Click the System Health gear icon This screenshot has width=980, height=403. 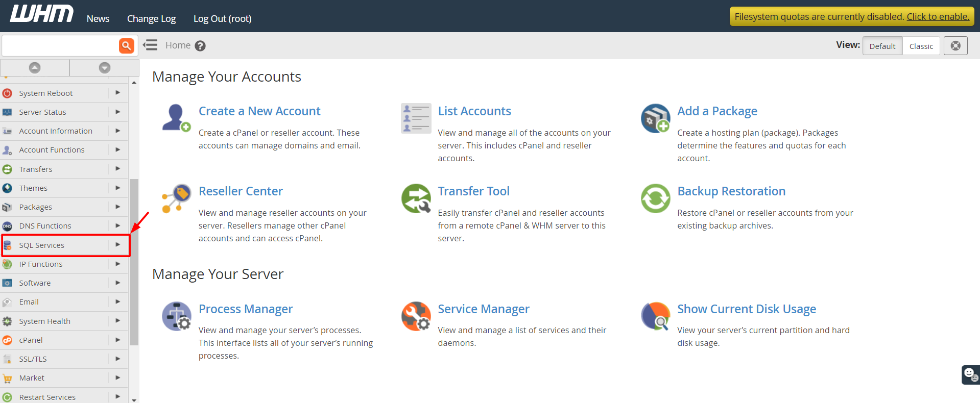coord(7,321)
